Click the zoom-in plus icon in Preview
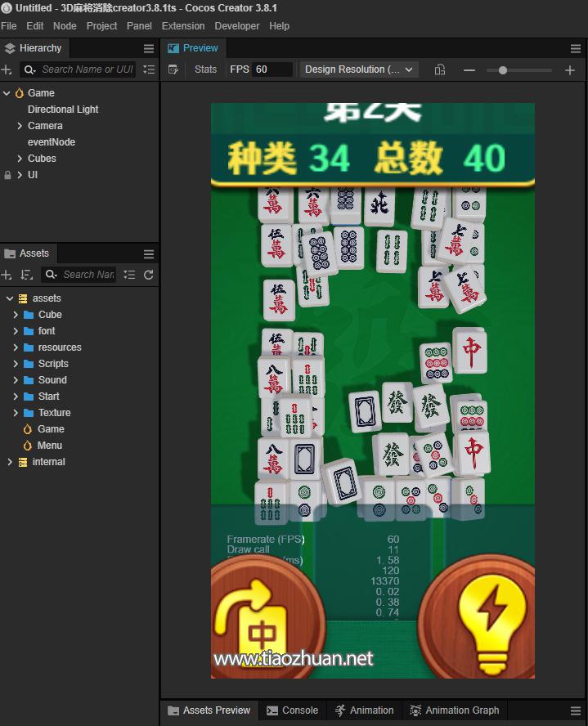 coord(570,70)
